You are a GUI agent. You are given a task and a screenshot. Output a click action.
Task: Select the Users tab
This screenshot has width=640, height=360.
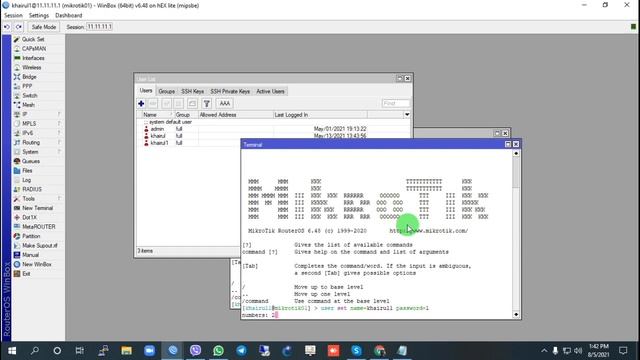coord(146,91)
